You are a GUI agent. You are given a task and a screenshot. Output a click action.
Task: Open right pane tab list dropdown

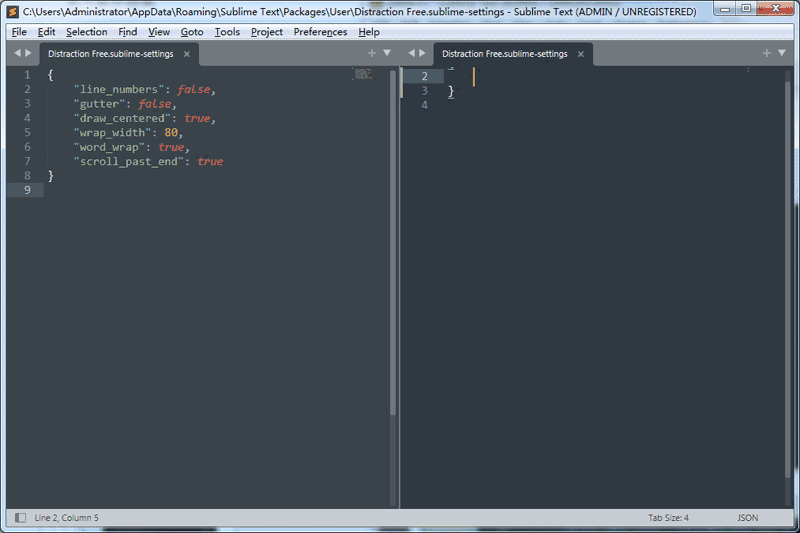click(782, 53)
